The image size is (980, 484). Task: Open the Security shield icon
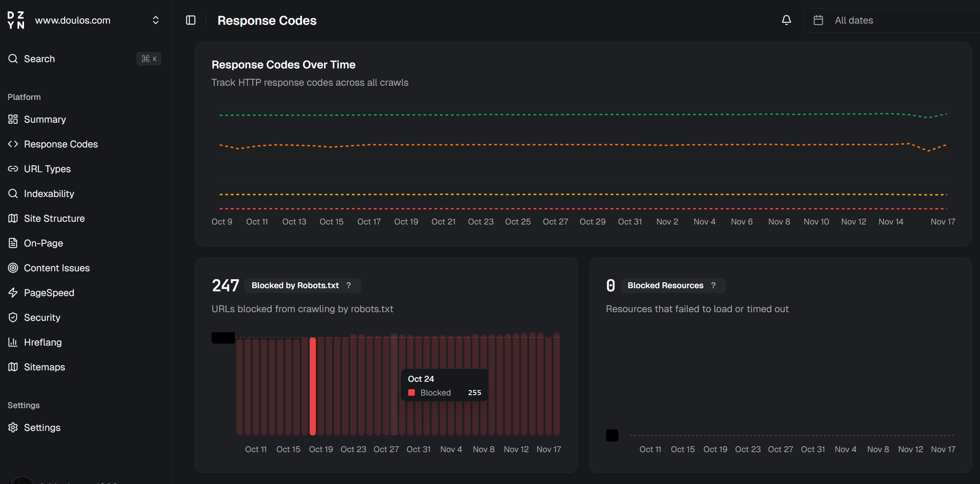click(13, 317)
